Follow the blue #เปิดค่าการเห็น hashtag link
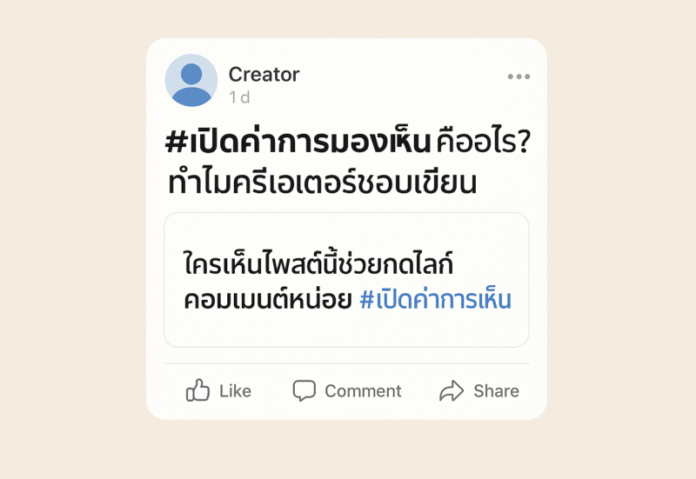696x479 pixels. click(434, 300)
